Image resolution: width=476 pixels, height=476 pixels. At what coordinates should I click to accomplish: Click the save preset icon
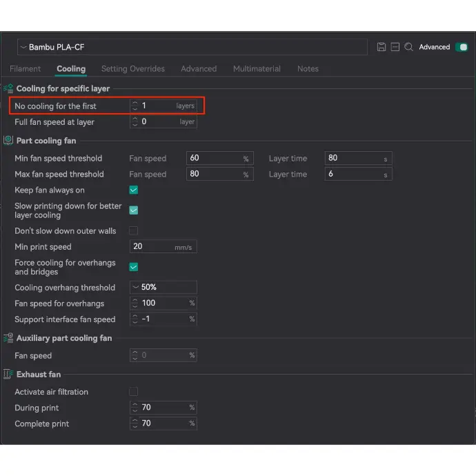[381, 47]
